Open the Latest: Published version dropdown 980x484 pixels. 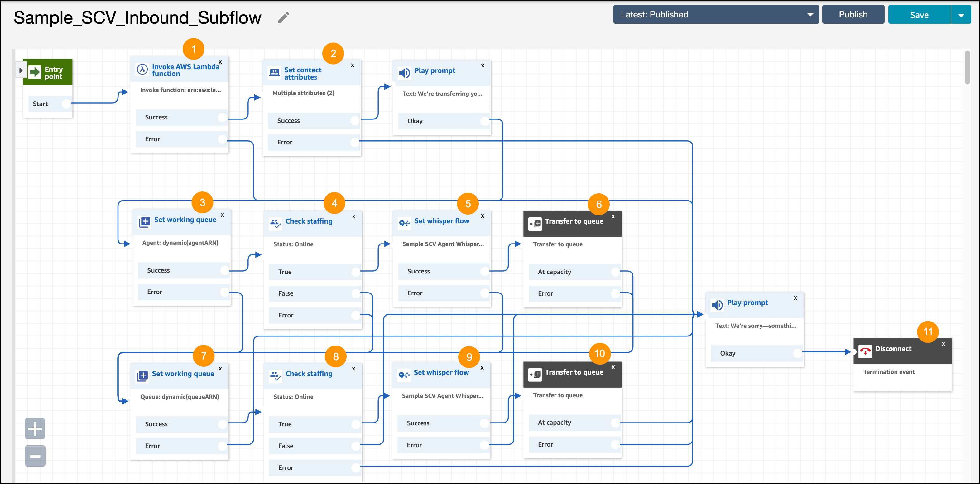pyautogui.click(x=716, y=14)
